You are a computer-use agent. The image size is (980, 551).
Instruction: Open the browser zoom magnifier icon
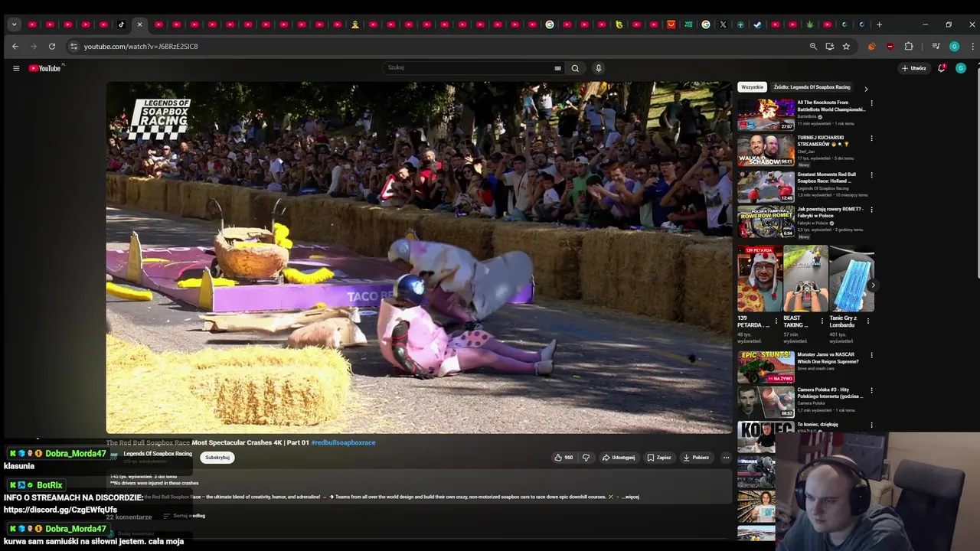[813, 47]
